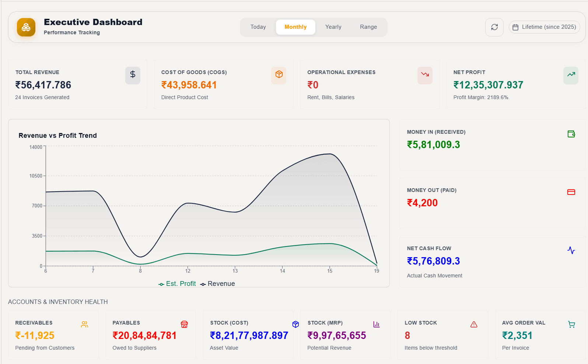Viewport: 588px width, 364px height.
Task: Click the downward trend icon on Operational Expenses
Action: coord(425,75)
